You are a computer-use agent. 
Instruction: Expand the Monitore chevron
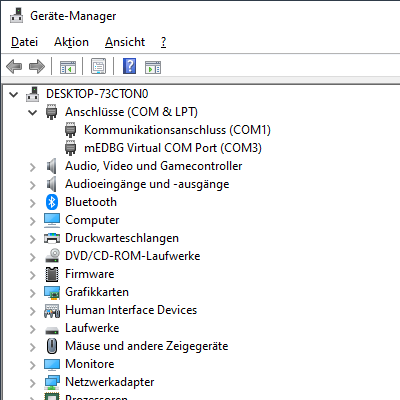point(33,365)
